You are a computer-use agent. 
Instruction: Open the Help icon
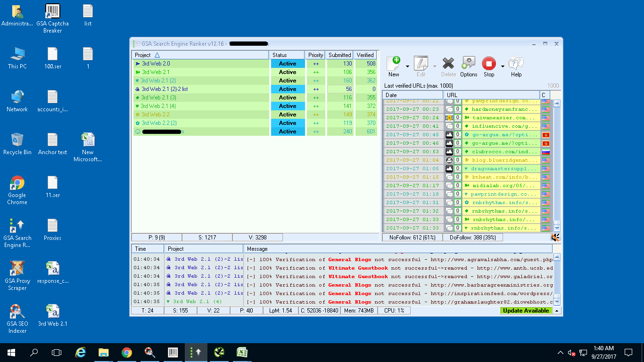(516, 63)
